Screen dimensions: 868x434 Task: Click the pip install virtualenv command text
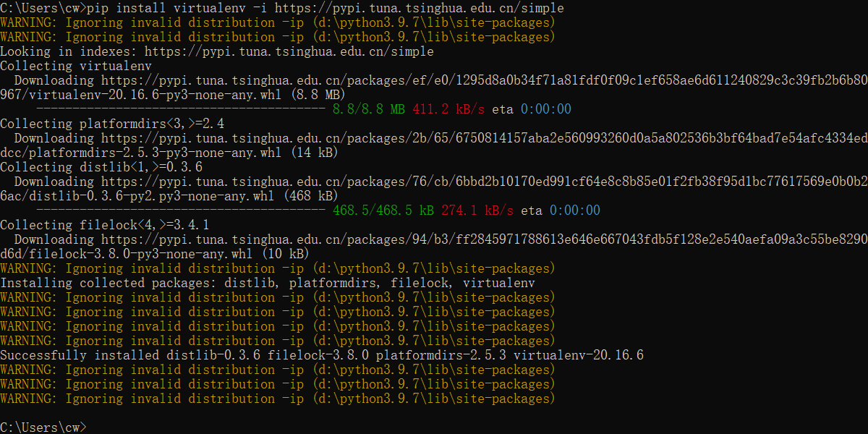[x=145, y=8]
